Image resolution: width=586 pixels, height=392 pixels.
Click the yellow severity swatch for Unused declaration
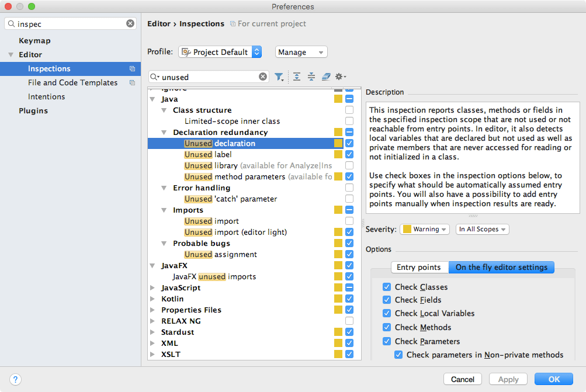coord(338,143)
